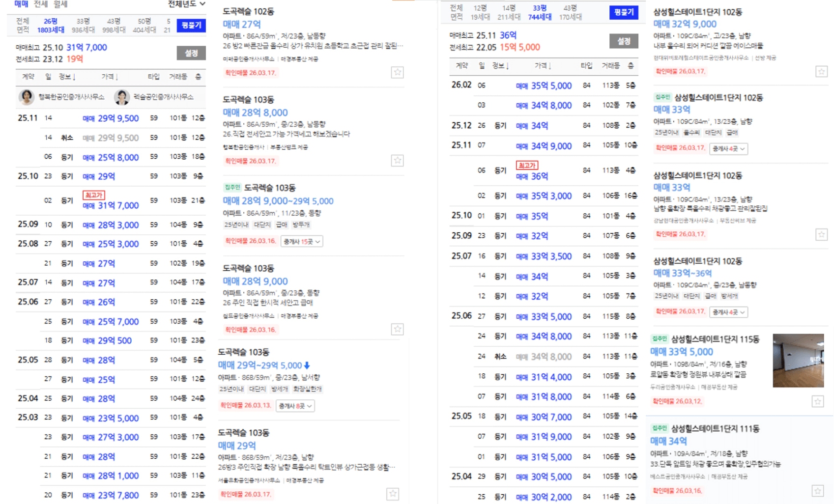Click the 집주인 badge on 삼성힐스테이트1단지 102동 listing
This screenshot has width=834, height=504.
[662, 97]
